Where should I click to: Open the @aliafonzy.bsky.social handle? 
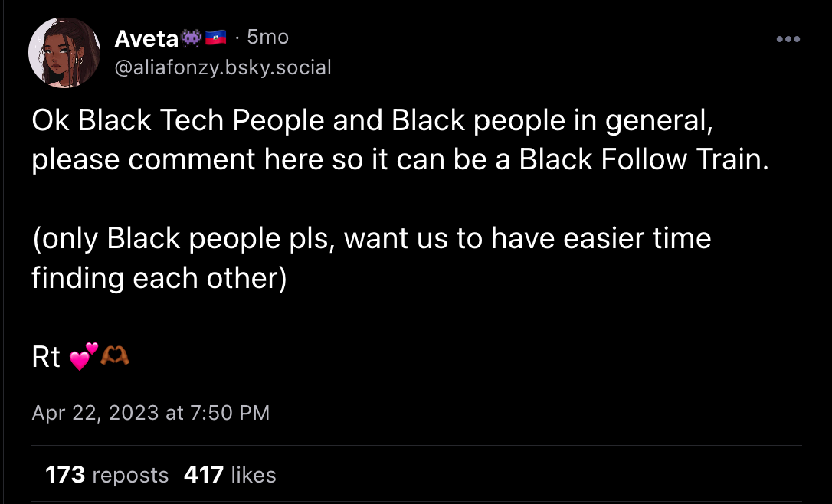point(223,67)
